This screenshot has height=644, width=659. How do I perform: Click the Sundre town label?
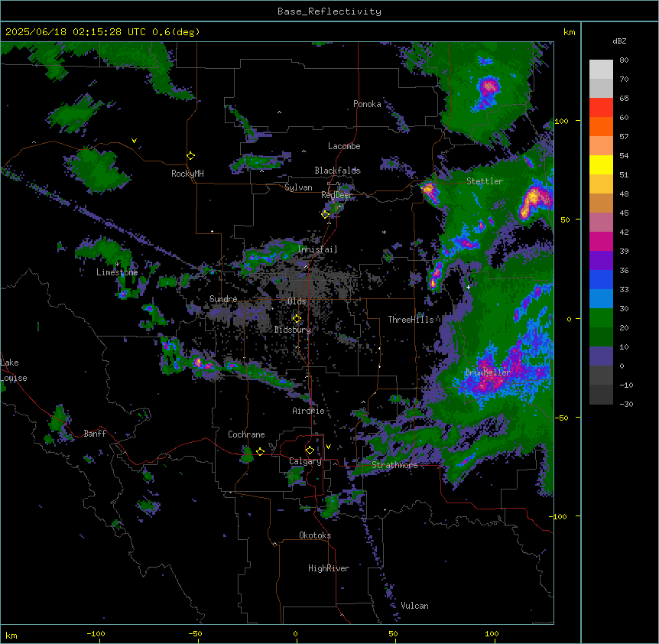coord(223,299)
